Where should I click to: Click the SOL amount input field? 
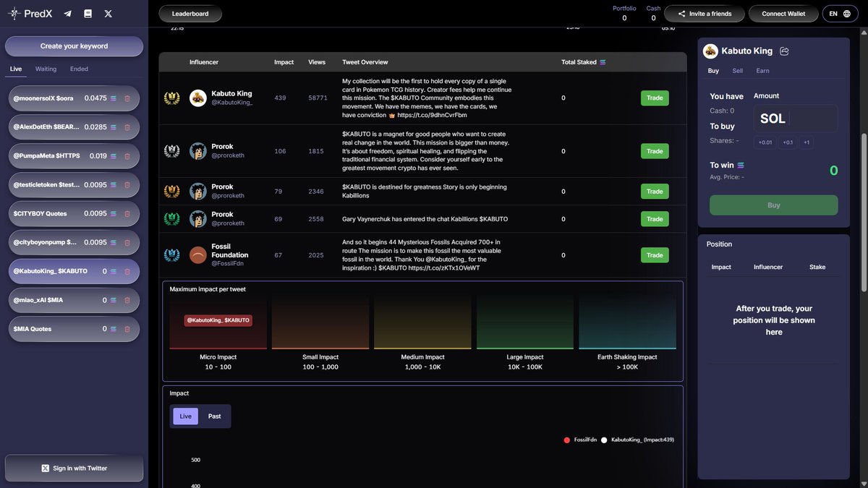[796, 119]
